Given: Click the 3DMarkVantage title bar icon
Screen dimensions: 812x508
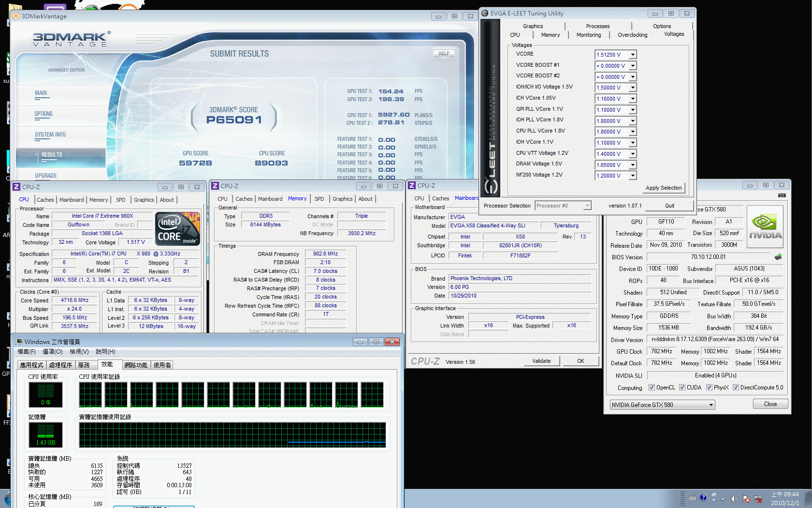Looking at the screenshot, I should [16, 16].
